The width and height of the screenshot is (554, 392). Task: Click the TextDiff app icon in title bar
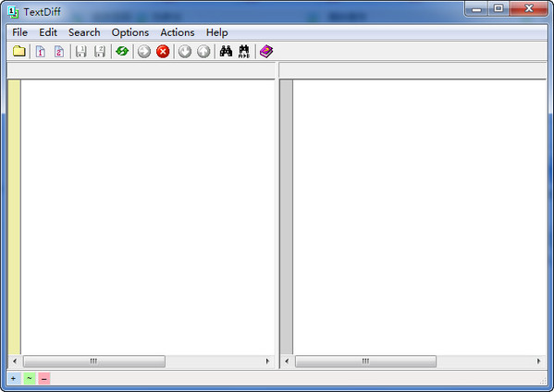pos(13,12)
